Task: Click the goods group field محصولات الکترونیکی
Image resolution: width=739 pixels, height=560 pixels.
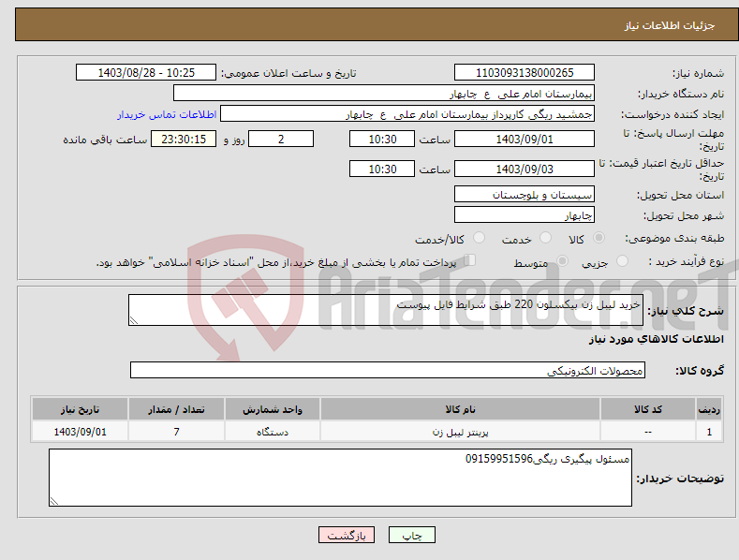Action: (388, 371)
